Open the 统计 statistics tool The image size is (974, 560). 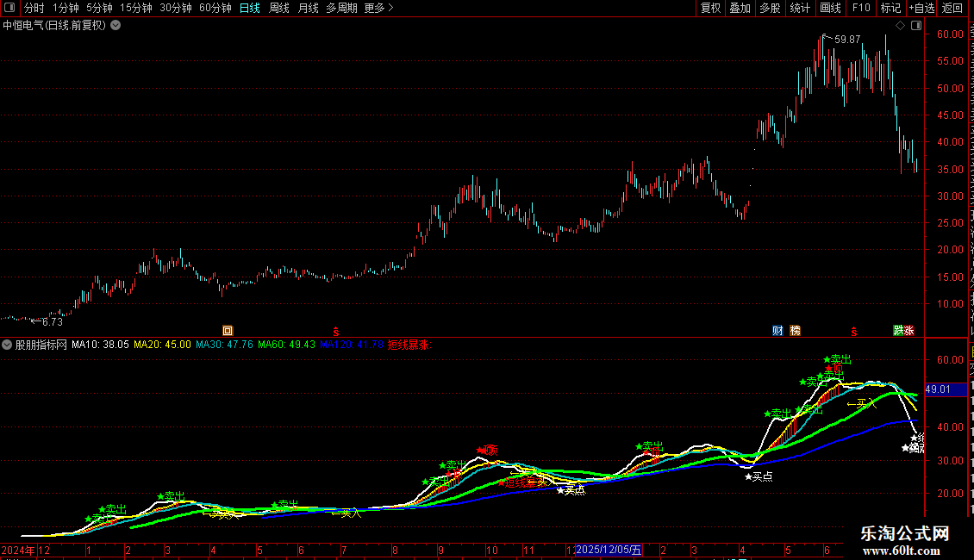pyautogui.click(x=799, y=8)
